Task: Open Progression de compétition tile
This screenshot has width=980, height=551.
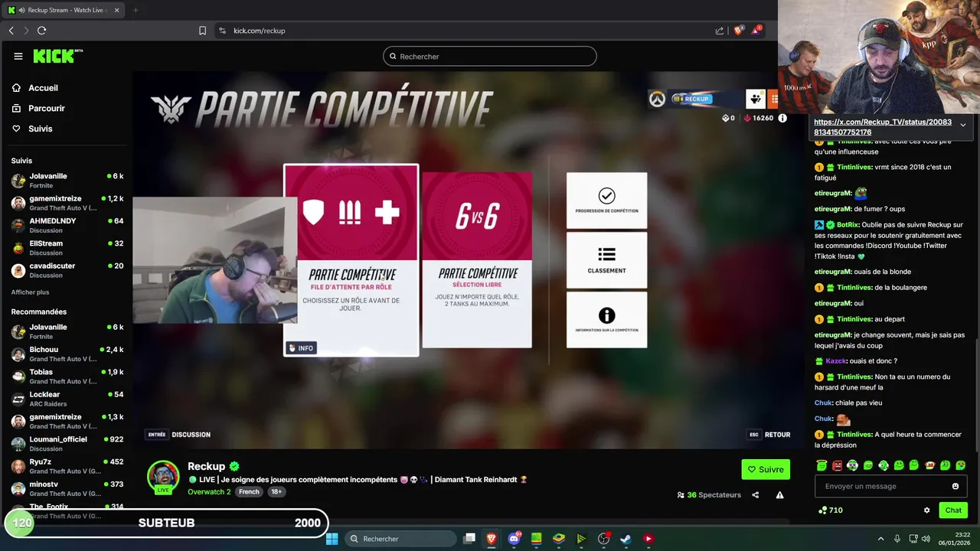Action: (606, 201)
